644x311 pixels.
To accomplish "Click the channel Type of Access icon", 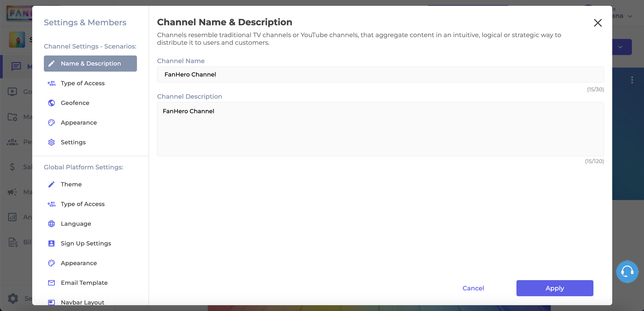I will (51, 83).
